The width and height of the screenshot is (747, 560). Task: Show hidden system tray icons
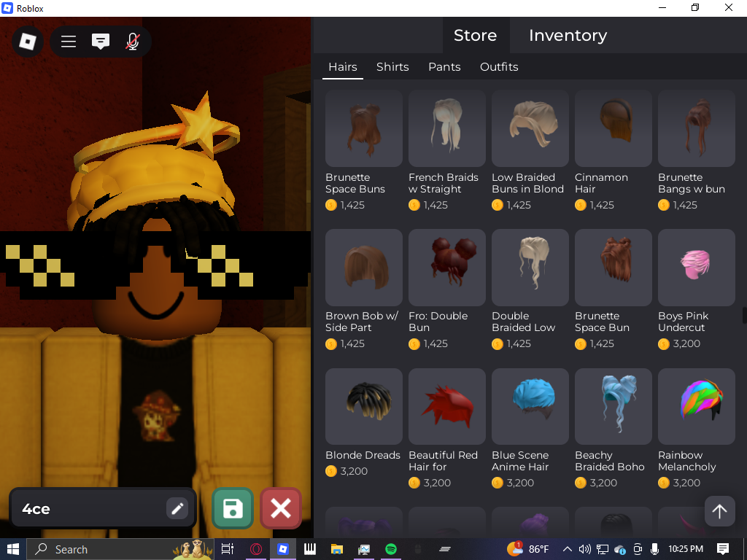pyautogui.click(x=568, y=549)
